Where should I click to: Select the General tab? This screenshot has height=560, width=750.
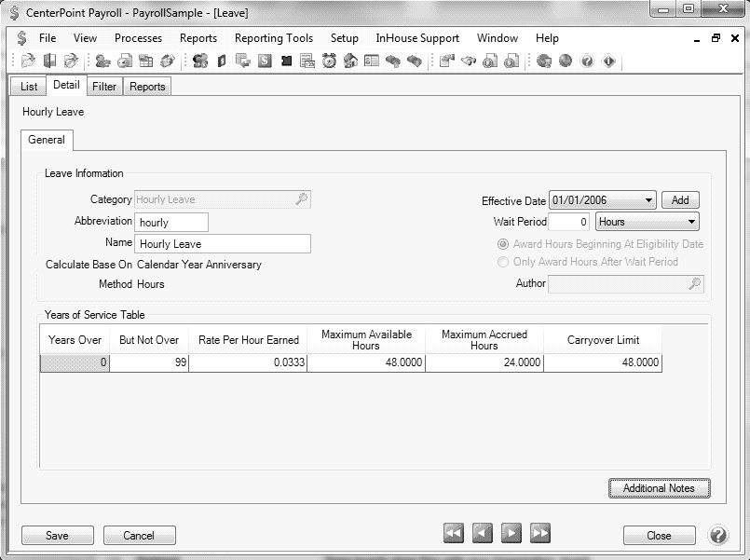47,140
